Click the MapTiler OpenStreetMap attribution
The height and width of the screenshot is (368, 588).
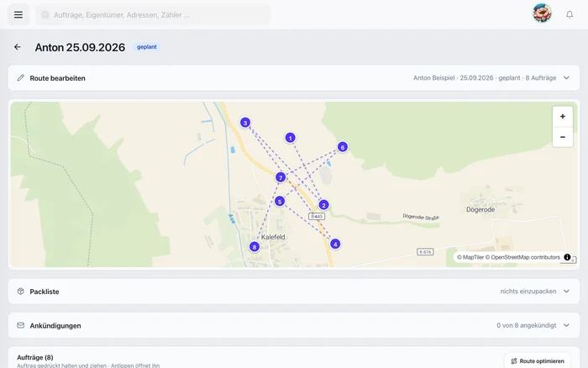click(x=508, y=257)
